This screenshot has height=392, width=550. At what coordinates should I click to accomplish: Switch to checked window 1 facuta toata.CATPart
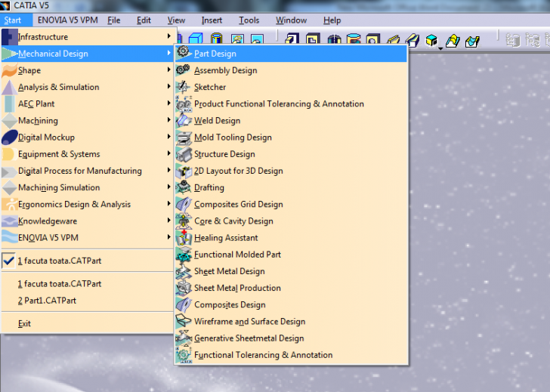click(x=88, y=261)
